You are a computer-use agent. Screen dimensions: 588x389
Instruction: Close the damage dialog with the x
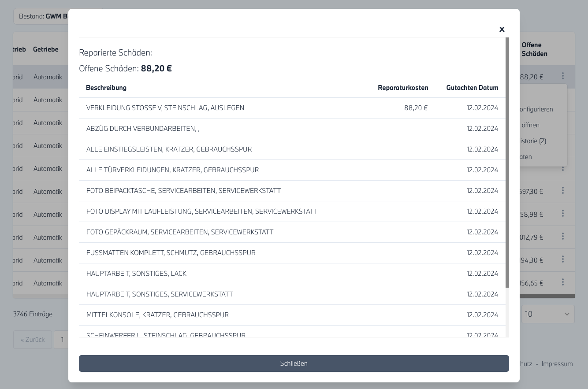pyautogui.click(x=502, y=29)
